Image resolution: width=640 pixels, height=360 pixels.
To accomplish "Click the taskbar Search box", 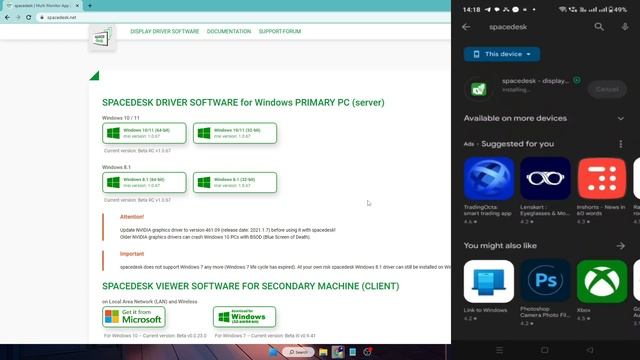I will tap(298, 352).
